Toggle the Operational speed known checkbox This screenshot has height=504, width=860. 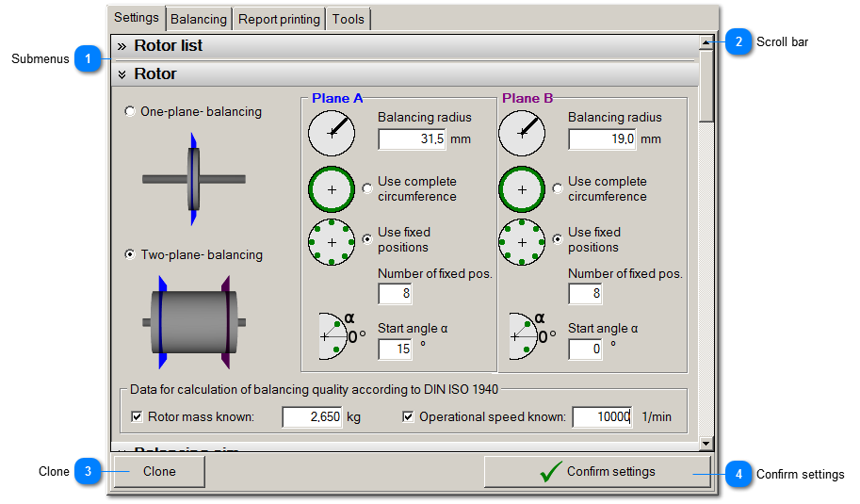[409, 416]
